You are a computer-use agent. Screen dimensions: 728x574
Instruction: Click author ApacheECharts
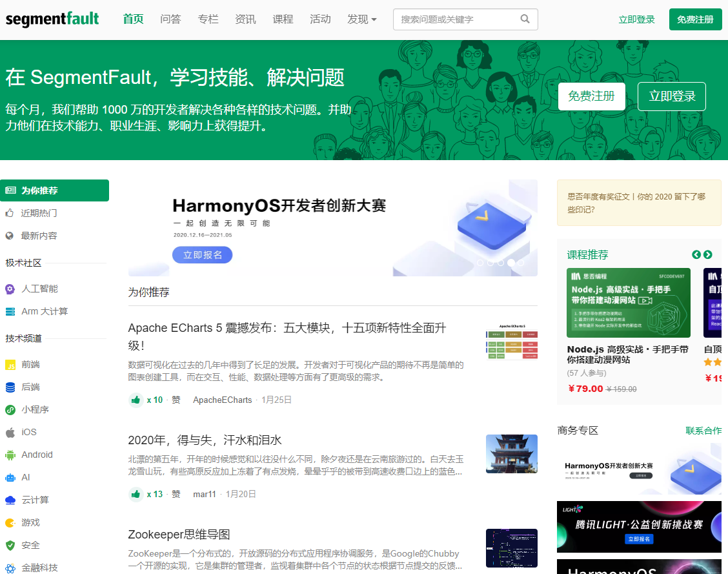(x=223, y=400)
